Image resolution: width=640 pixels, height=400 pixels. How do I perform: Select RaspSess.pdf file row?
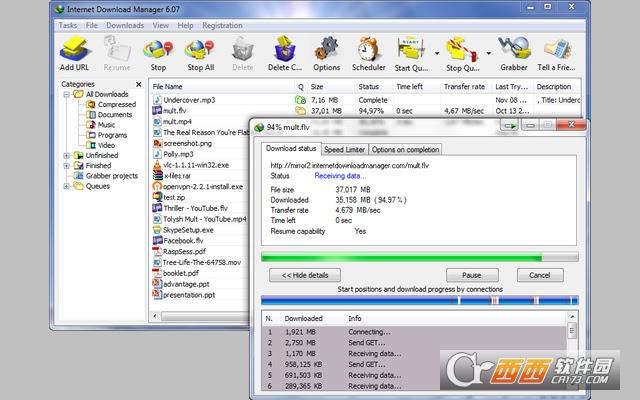pos(184,252)
